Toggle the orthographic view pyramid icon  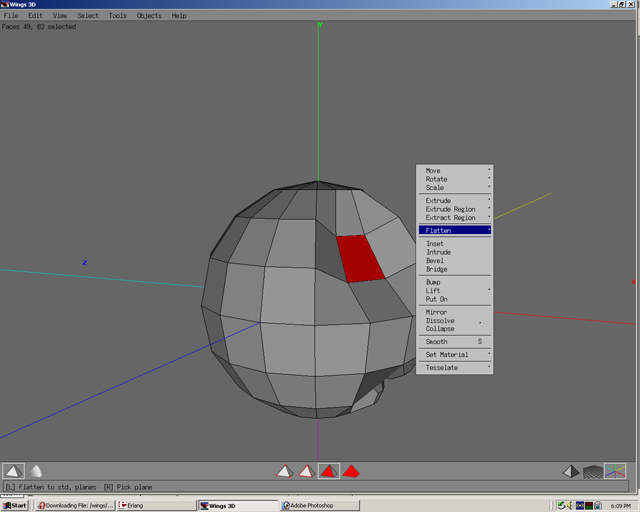pos(570,471)
